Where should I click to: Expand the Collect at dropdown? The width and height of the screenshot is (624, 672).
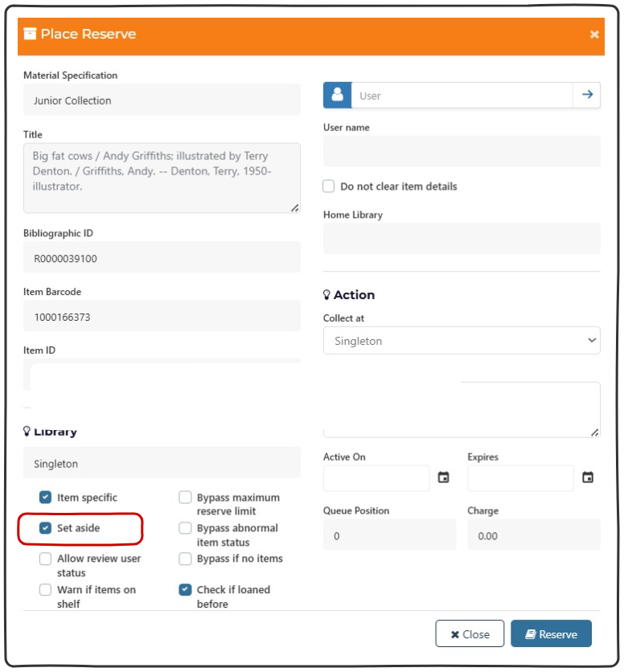[x=462, y=341]
